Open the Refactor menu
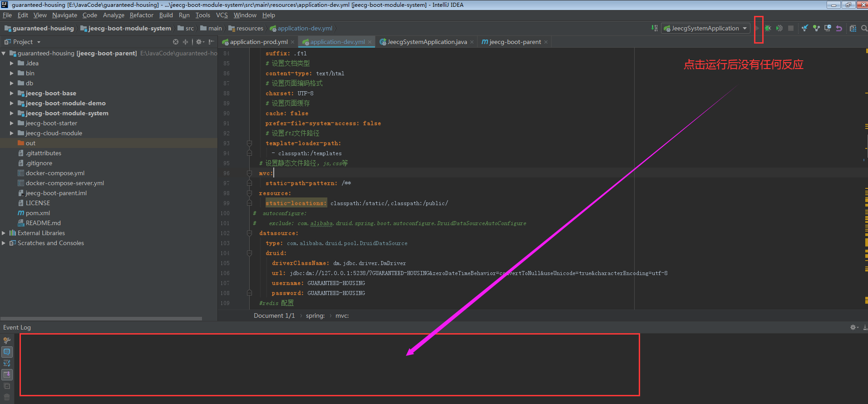 pos(142,15)
